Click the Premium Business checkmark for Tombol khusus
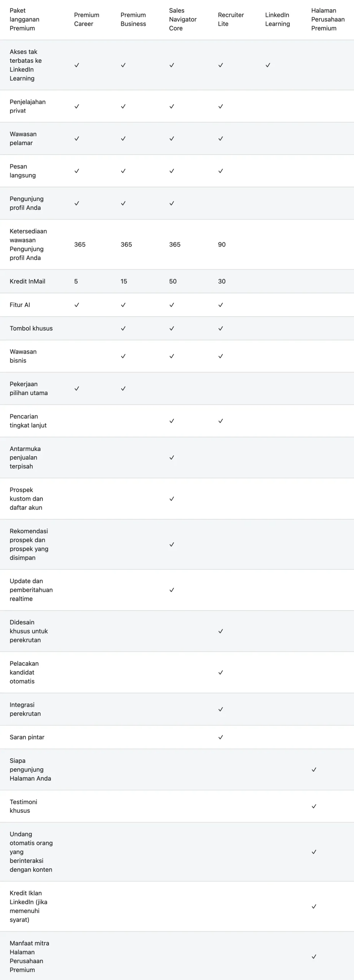The height and width of the screenshot is (980, 354). [123, 328]
